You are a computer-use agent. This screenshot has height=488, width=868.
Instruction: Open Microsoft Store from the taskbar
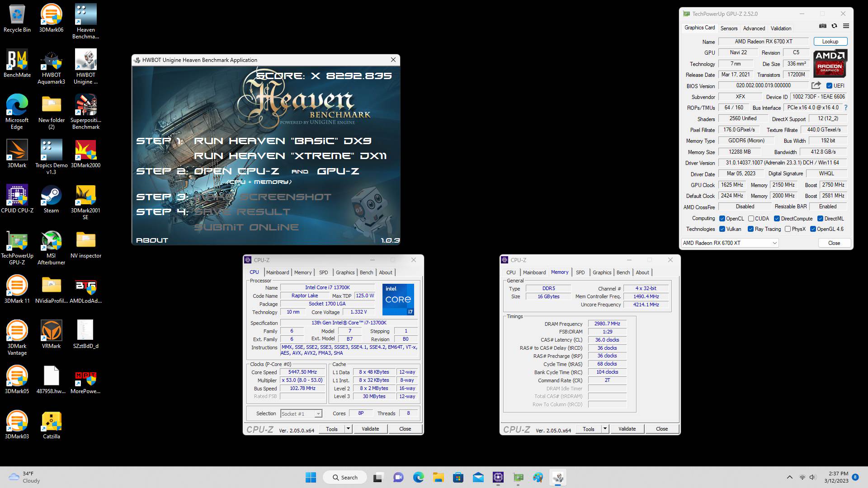458,477
